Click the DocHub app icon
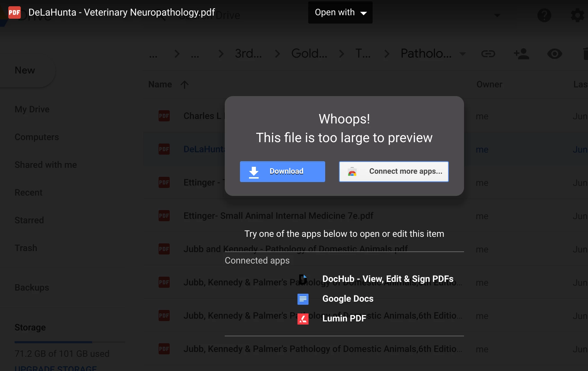 pyautogui.click(x=303, y=279)
